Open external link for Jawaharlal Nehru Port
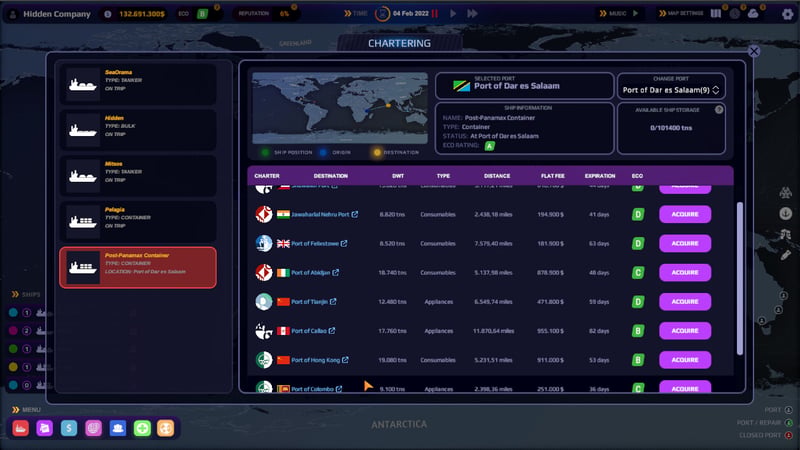The height and width of the screenshot is (450, 800). click(x=355, y=214)
